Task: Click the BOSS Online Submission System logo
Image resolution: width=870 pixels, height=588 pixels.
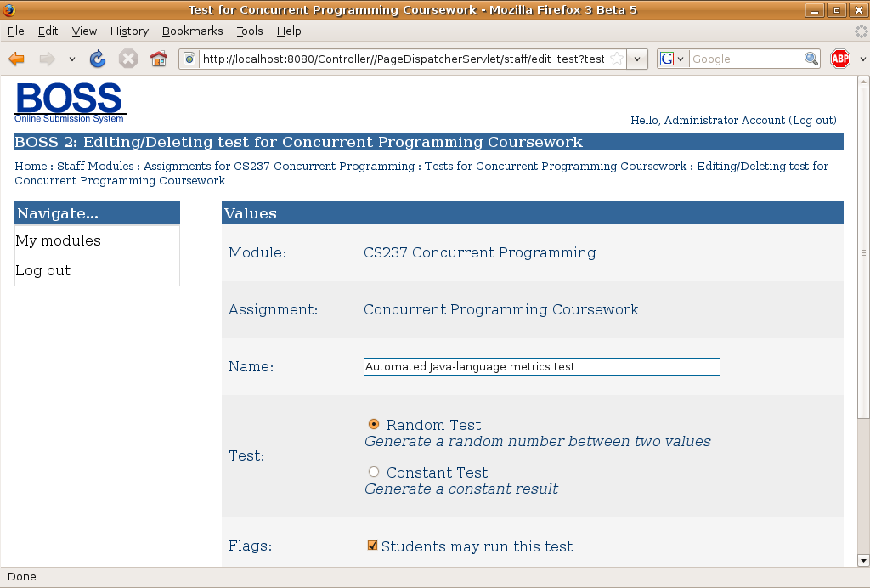Action: (70, 102)
